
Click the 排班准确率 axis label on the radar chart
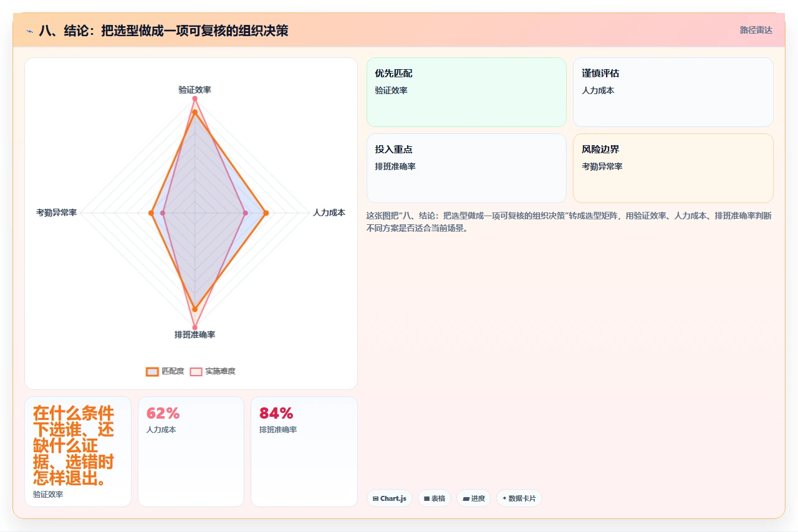tap(195, 335)
